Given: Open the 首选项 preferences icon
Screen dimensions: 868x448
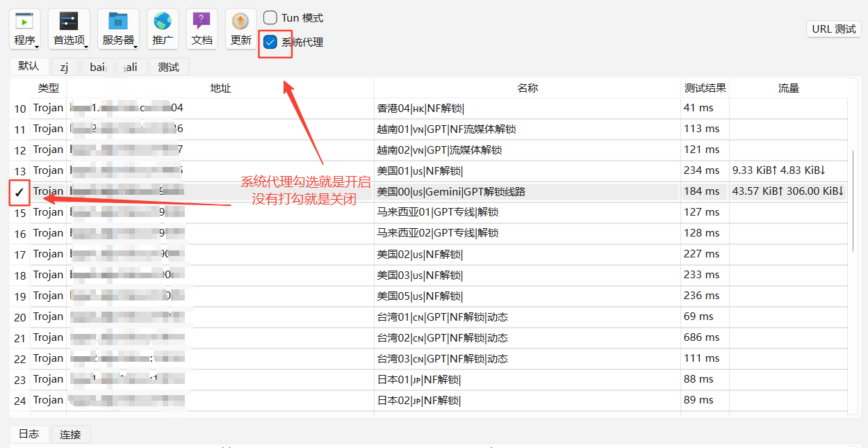Looking at the screenshot, I should click(69, 22).
